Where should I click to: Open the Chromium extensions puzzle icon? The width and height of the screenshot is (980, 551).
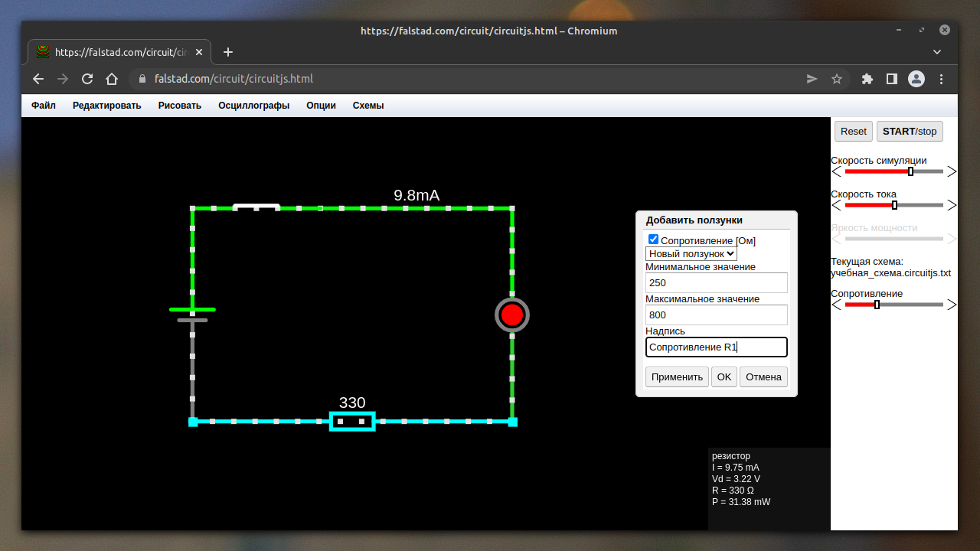[x=867, y=79]
